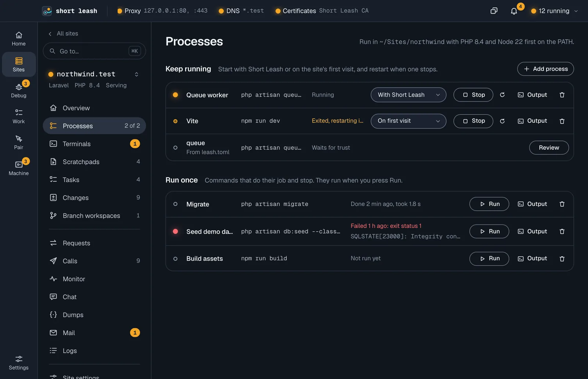Image resolution: width=588 pixels, height=379 pixels.
Task: Stop the Vite process
Action: (x=473, y=121)
